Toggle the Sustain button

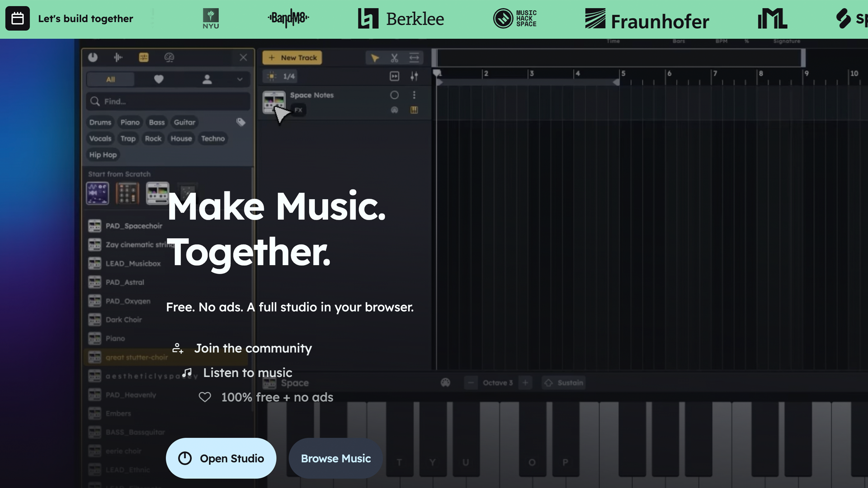(x=564, y=383)
